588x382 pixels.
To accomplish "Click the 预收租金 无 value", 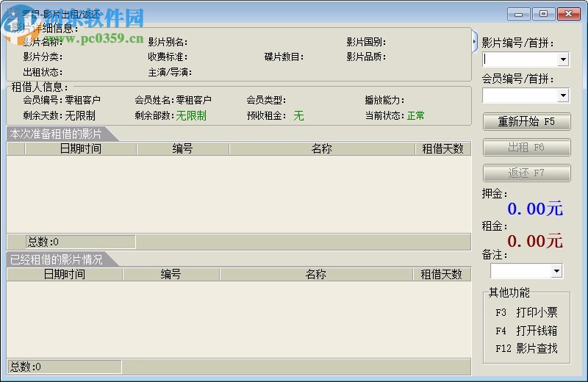I will coord(298,115).
